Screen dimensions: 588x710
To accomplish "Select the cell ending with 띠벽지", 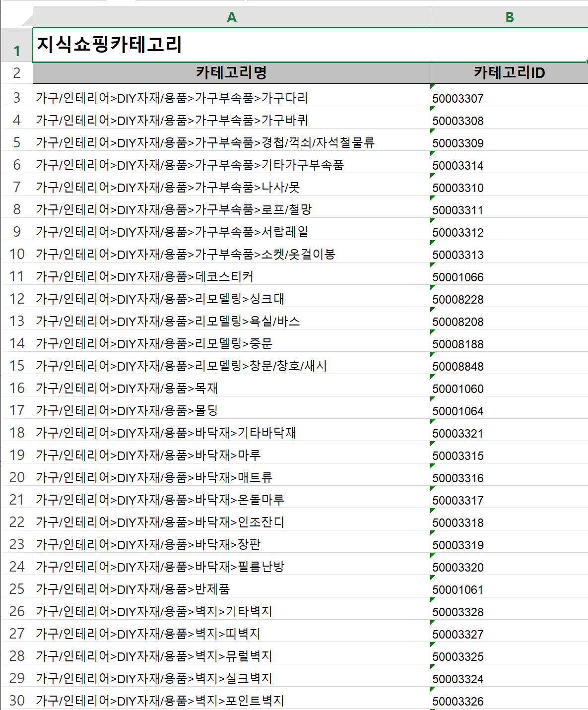I will coord(231,631).
